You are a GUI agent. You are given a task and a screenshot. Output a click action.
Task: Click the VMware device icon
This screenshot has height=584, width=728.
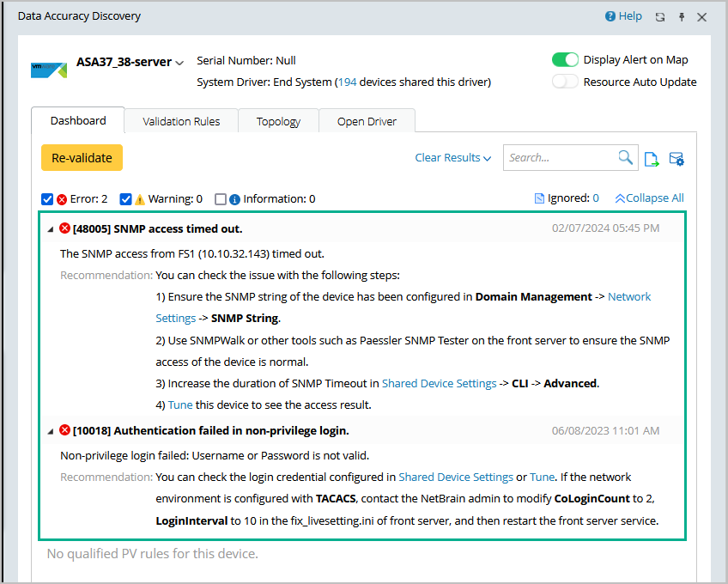coord(49,70)
